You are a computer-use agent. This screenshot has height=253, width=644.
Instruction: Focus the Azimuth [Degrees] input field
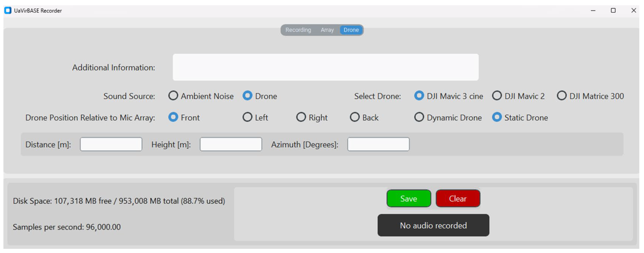tap(378, 144)
